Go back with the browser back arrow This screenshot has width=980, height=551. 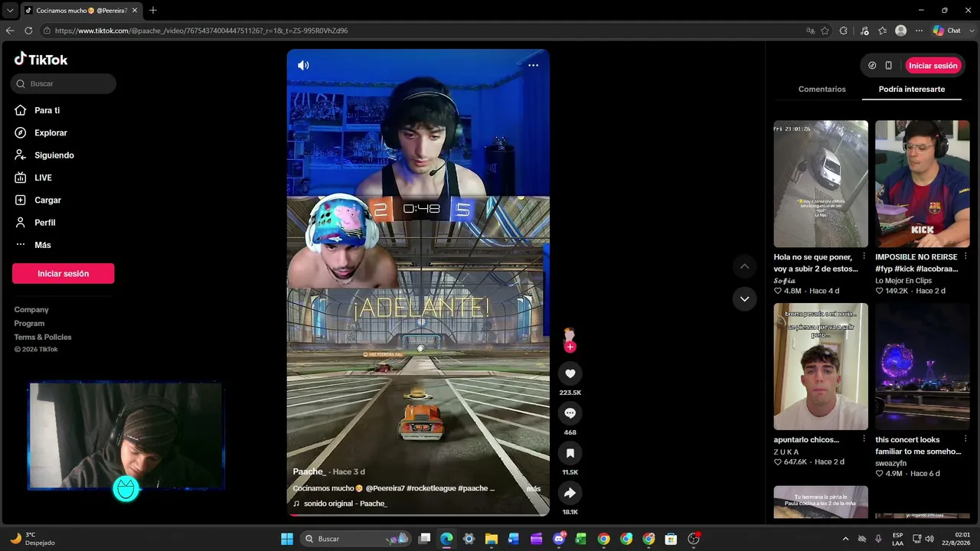click(x=10, y=31)
